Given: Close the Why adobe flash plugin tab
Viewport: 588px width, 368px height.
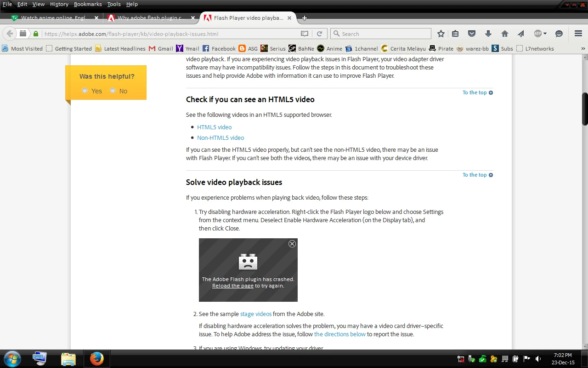Looking at the screenshot, I should point(193,18).
